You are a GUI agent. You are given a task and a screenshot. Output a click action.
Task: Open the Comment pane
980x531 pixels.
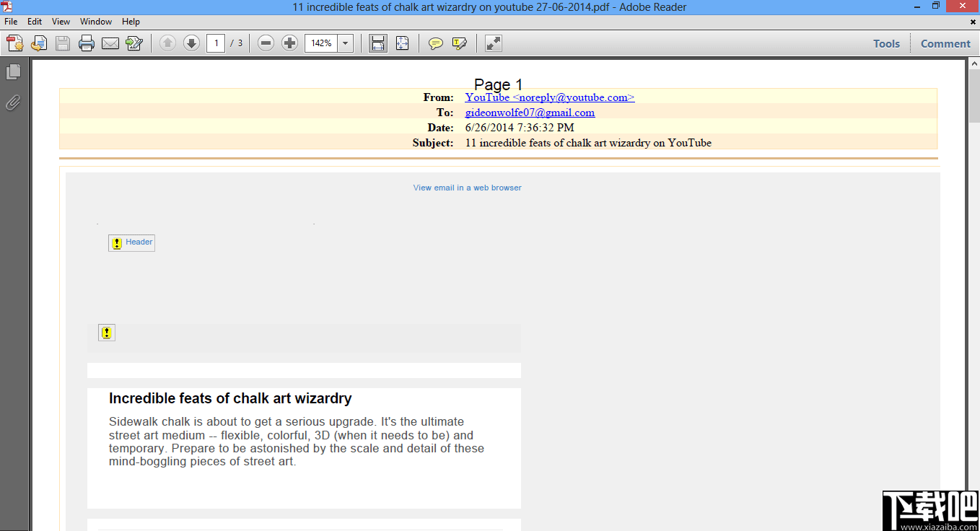pos(945,43)
